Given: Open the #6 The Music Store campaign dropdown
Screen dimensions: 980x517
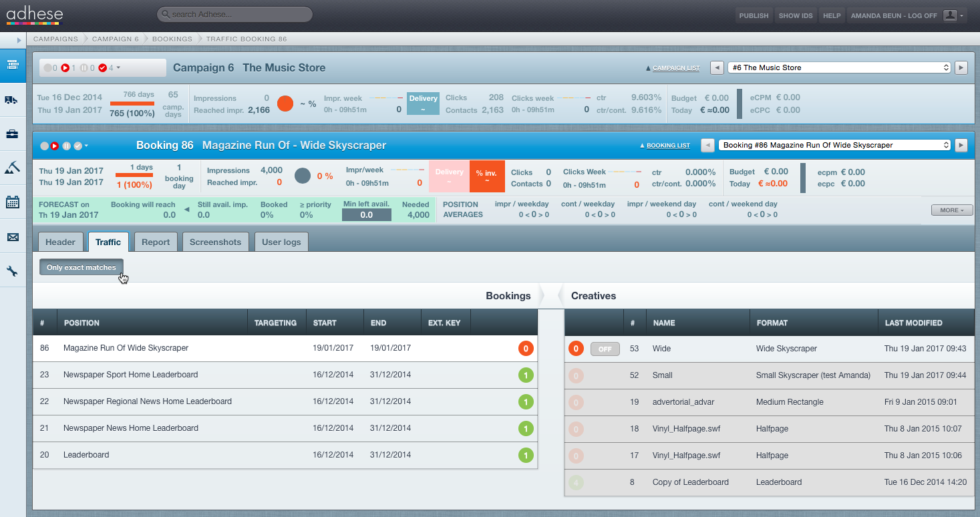Looking at the screenshot, I should (x=840, y=67).
